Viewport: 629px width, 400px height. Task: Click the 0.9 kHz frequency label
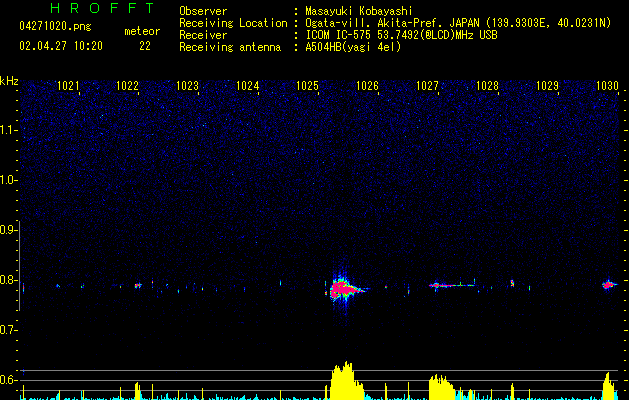click(x=8, y=230)
